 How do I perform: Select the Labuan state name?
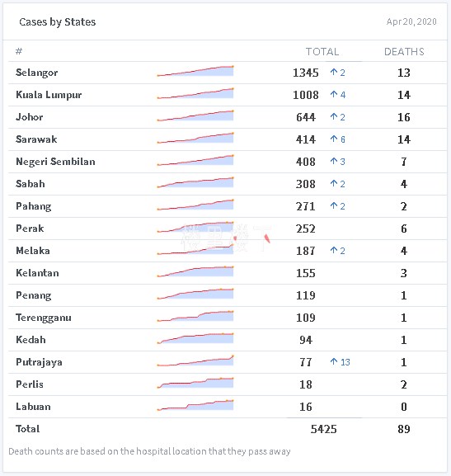coord(33,407)
